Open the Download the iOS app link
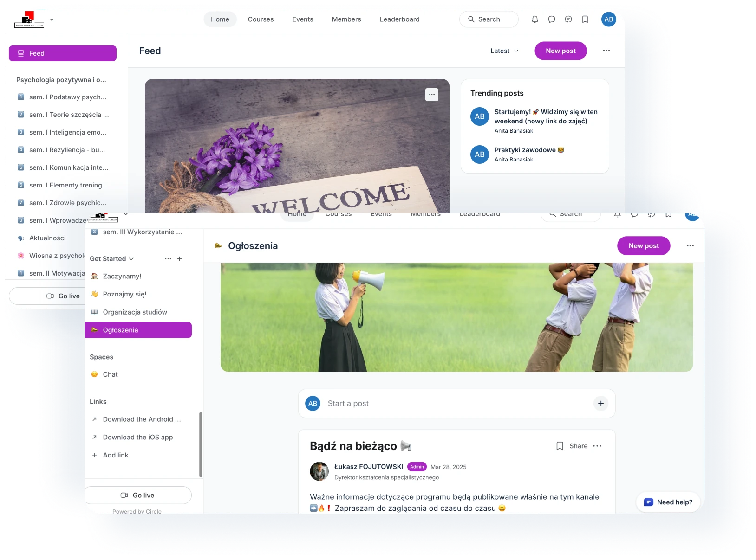Screen dimensions: 756x560 click(x=138, y=437)
